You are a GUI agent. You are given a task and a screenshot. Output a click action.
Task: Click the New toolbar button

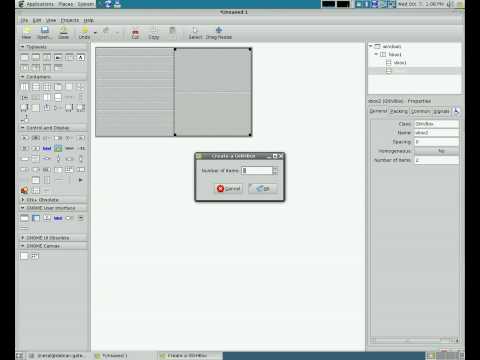[x=26, y=33]
